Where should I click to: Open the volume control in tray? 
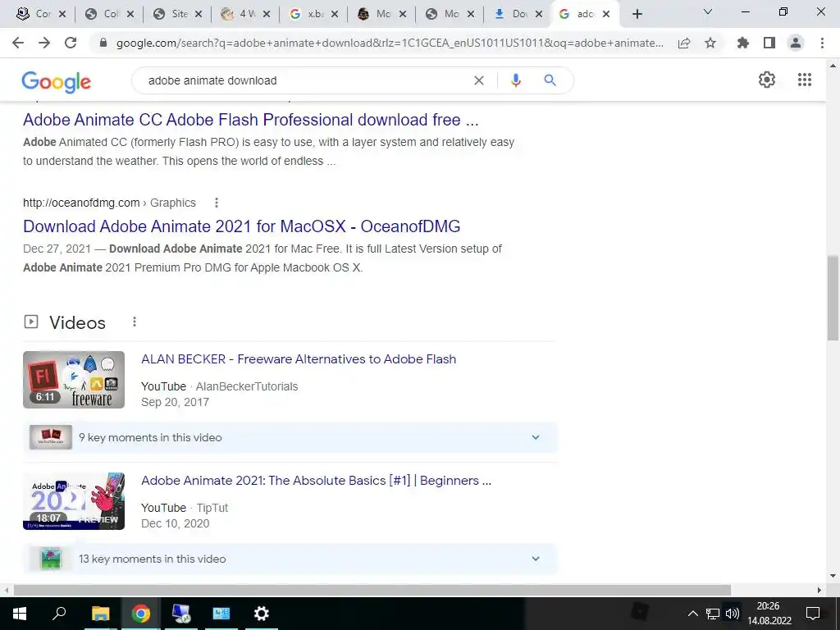pos(733,614)
